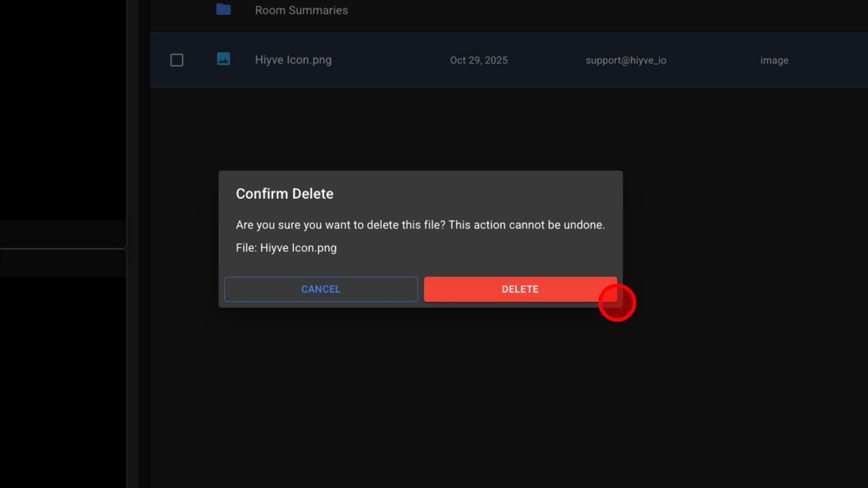Click the support@hiyve_io owner cell
The height and width of the screenshot is (488, 868).
click(626, 60)
